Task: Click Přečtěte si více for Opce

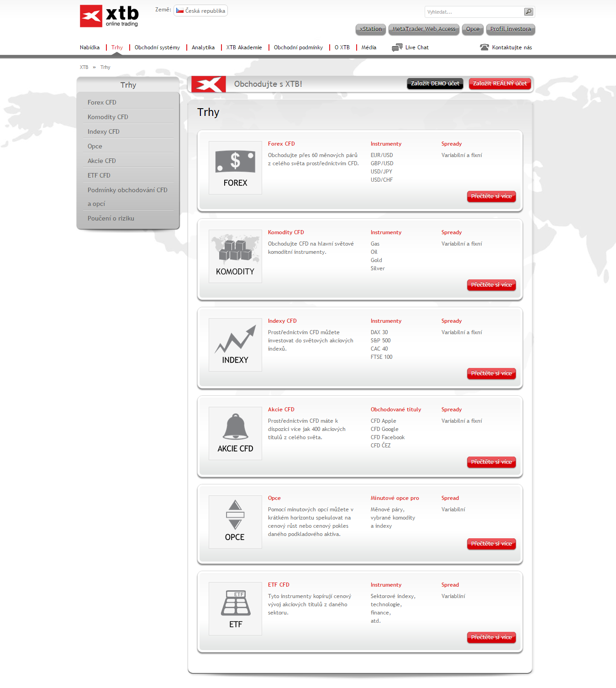Action: (491, 544)
